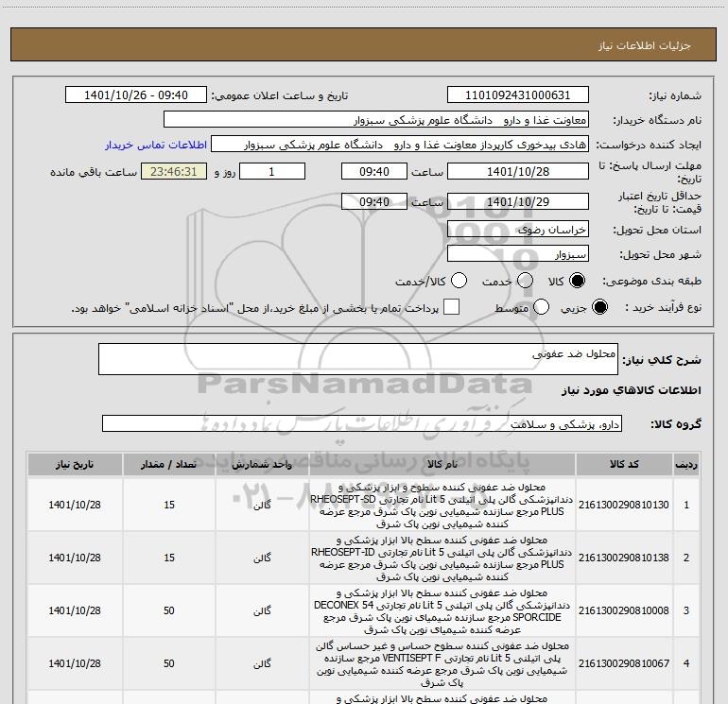Click the VENTISEPT F product name cell
The height and width of the screenshot is (704, 728).
442,663
